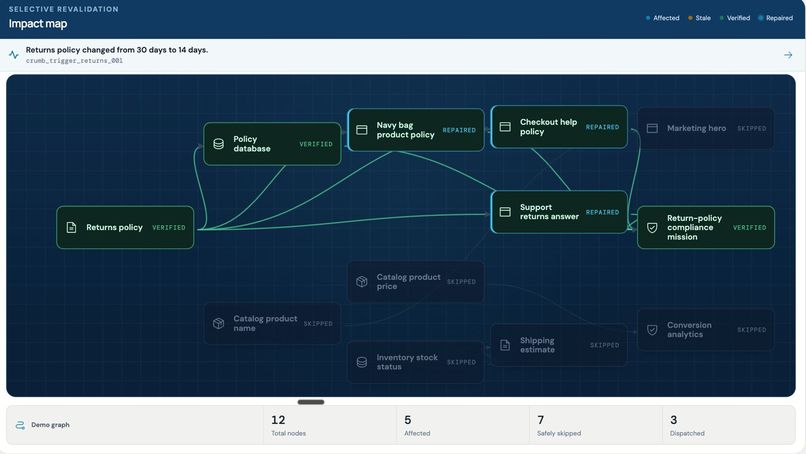806x454 pixels.
Task: Click the REPAIRED status on Support returns answer
Action: pyautogui.click(x=602, y=212)
